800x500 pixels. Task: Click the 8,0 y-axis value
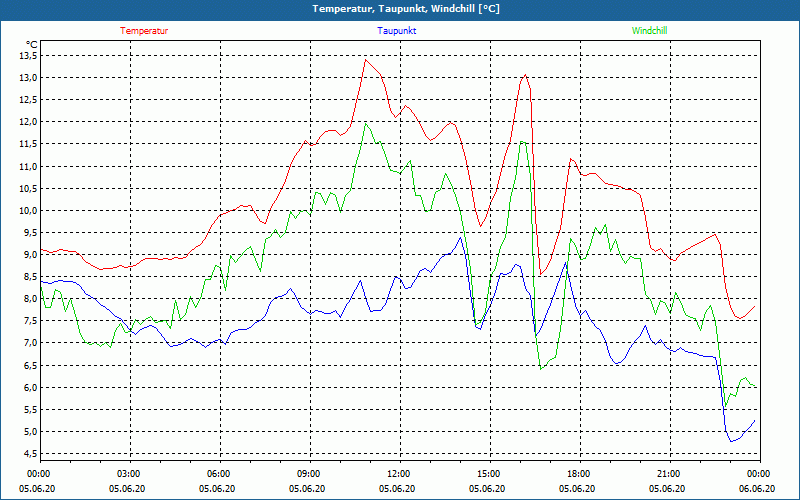31,299
